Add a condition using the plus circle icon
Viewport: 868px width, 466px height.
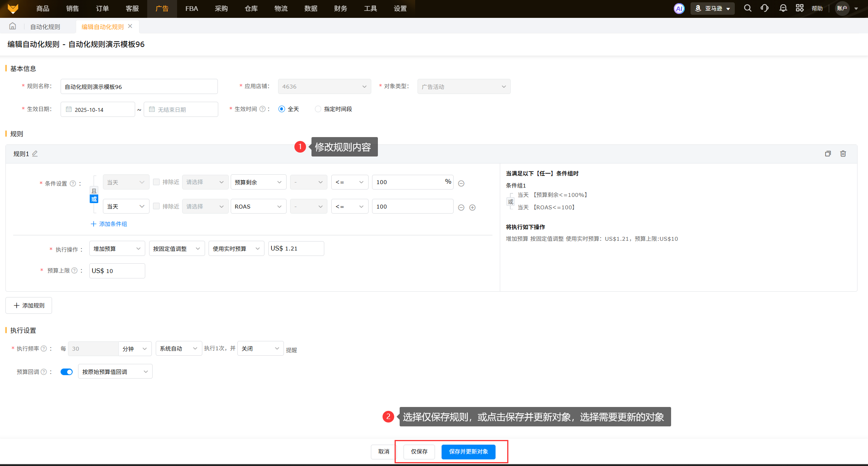click(472, 207)
